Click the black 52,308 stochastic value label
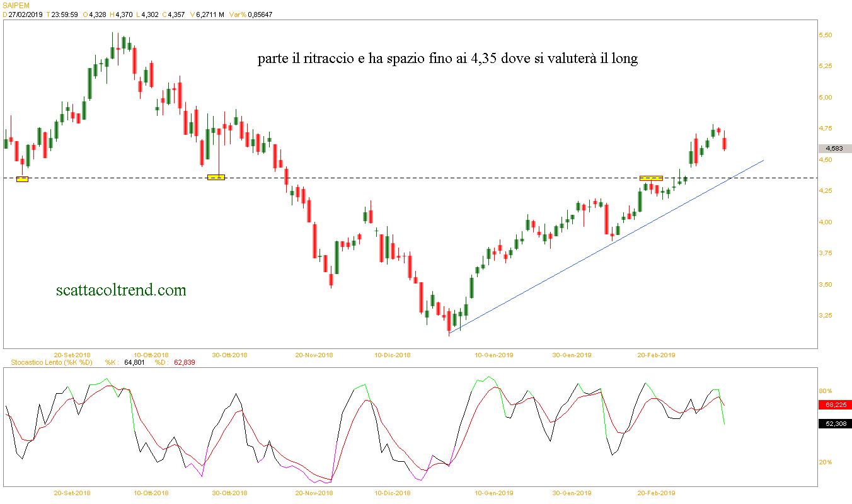 [834, 424]
